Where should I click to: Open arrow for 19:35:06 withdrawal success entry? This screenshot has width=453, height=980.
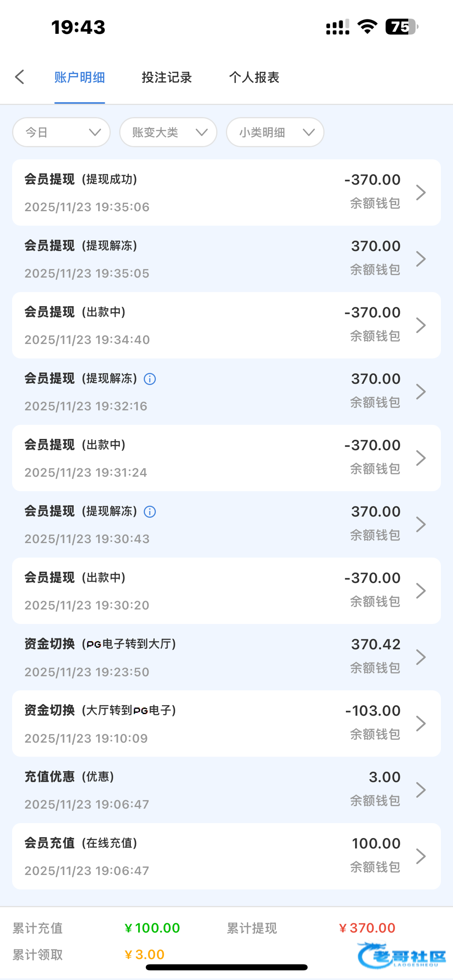coord(421,192)
